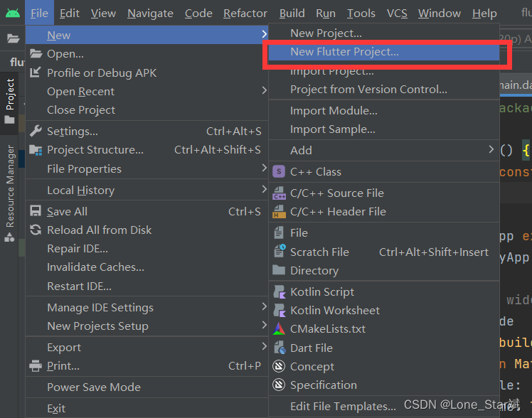Choose Invalidate Caches...
The height and width of the screenshot is (418, 532).
coord(147,267)
